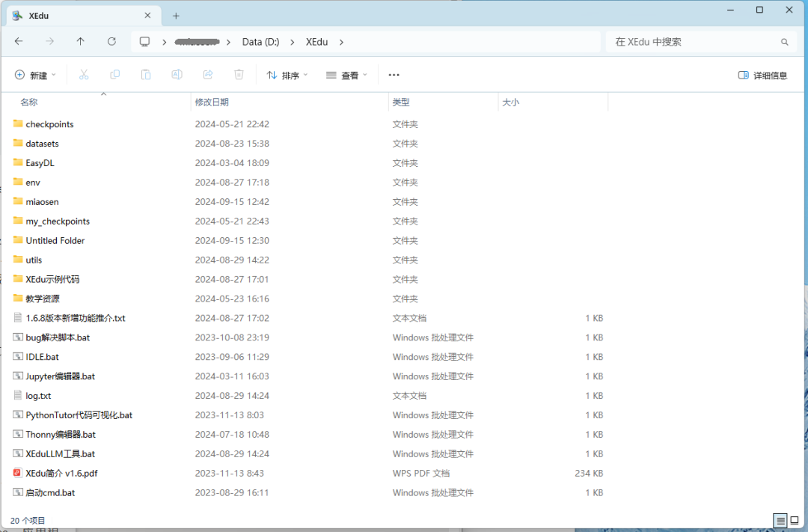Go forward with the right arrow
This screenshot has width=808, height=532.
pos(49,42)
